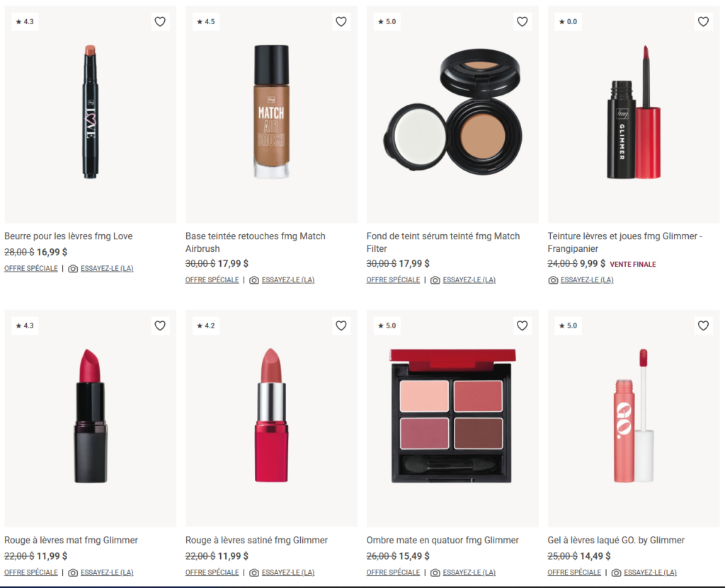Click Essayez-le link for Gel à lèvres GO.
This screenshot has width=725, height=588.
click(x=650, y=572)
